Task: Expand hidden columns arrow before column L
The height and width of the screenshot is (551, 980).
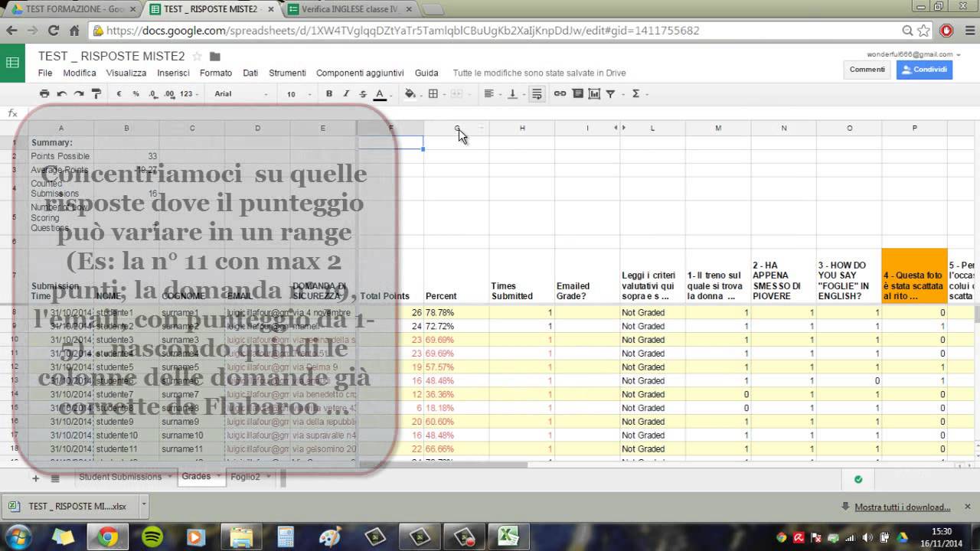Action: tap(623, 128)
